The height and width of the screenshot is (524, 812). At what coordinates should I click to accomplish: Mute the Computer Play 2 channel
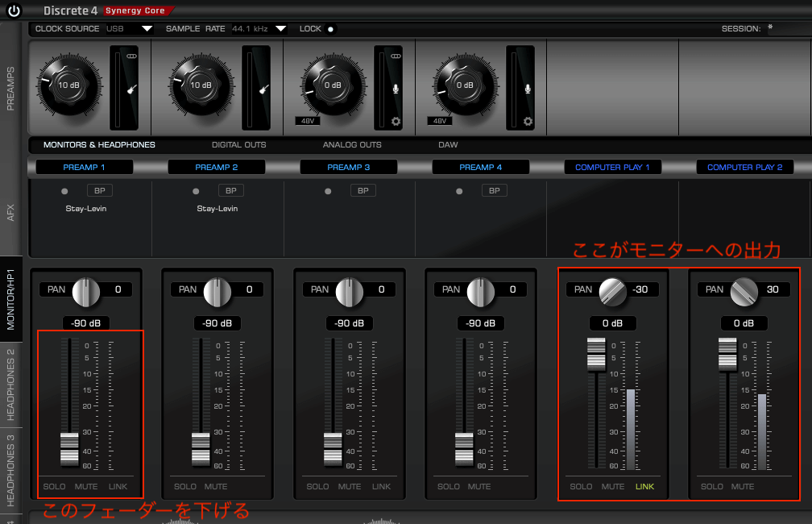[743, 487]
